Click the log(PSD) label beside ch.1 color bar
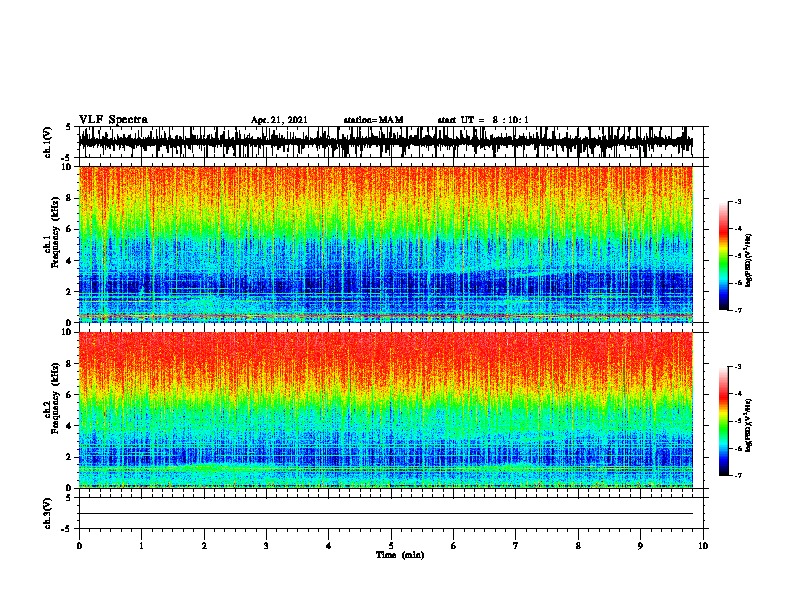 [x=749, y=260]
